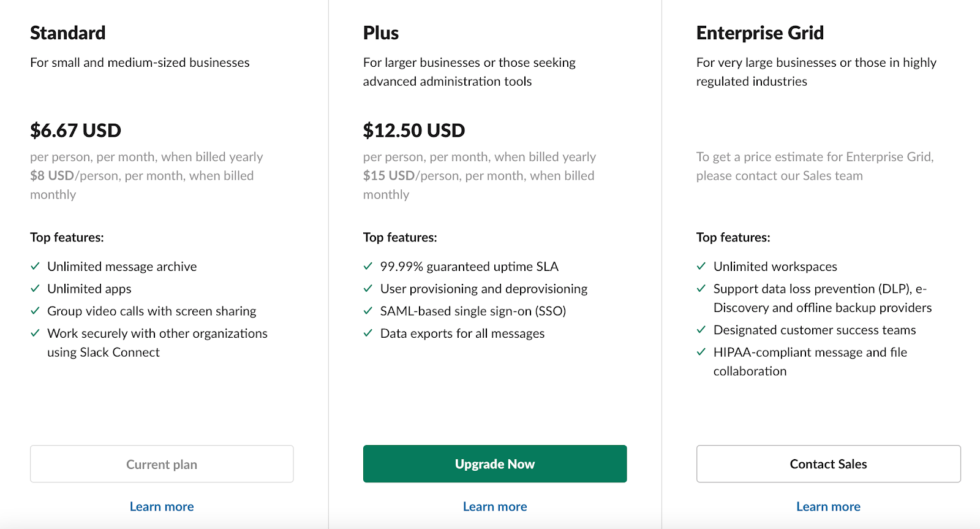Open Learn more under Plus plan
The width and height of the screenshot is (980, 529).
(495, 506)
